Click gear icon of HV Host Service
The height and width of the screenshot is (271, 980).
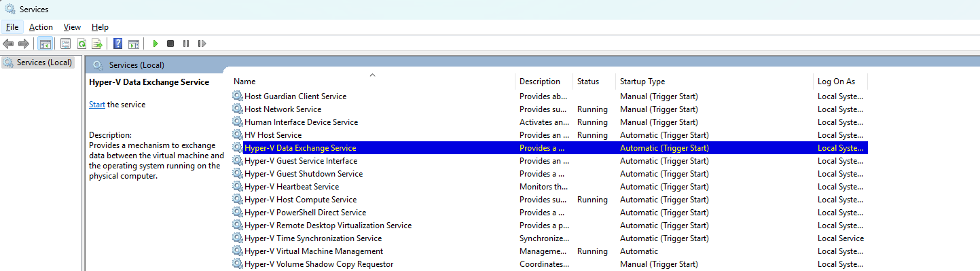[238, 135]
